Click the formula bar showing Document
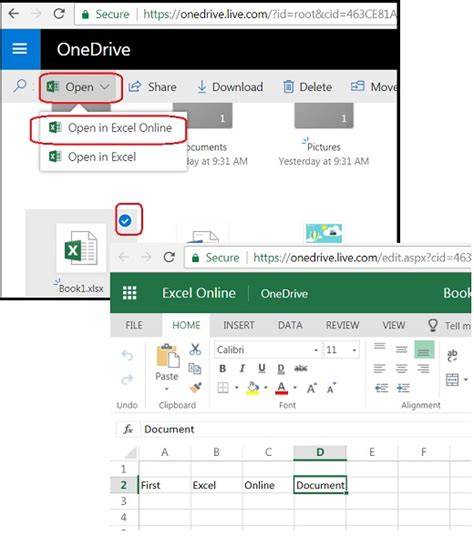Screen dimensions: 474x536 [306, 429]
